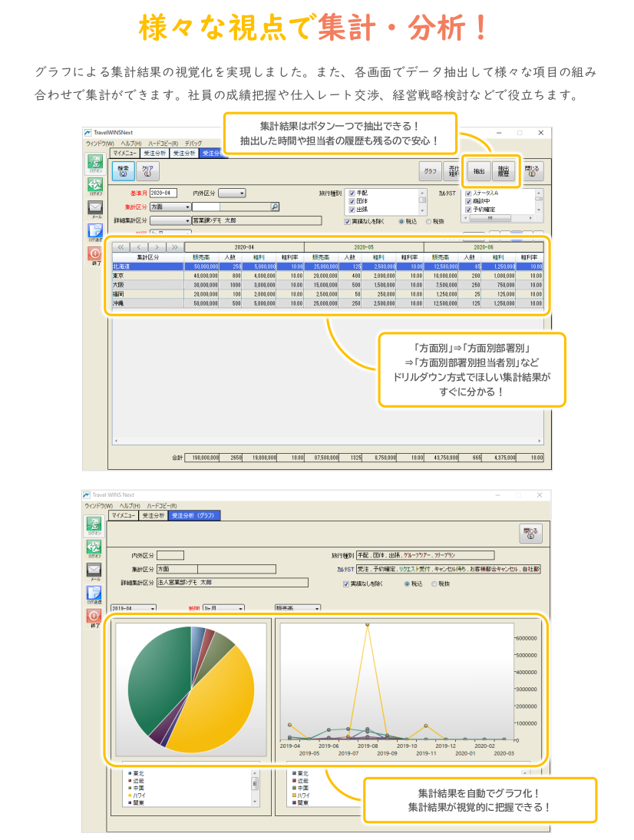The image size is (634, 840).
Task: Click the magnifier search icon beside the 集計区分 field
Action: 275,207
